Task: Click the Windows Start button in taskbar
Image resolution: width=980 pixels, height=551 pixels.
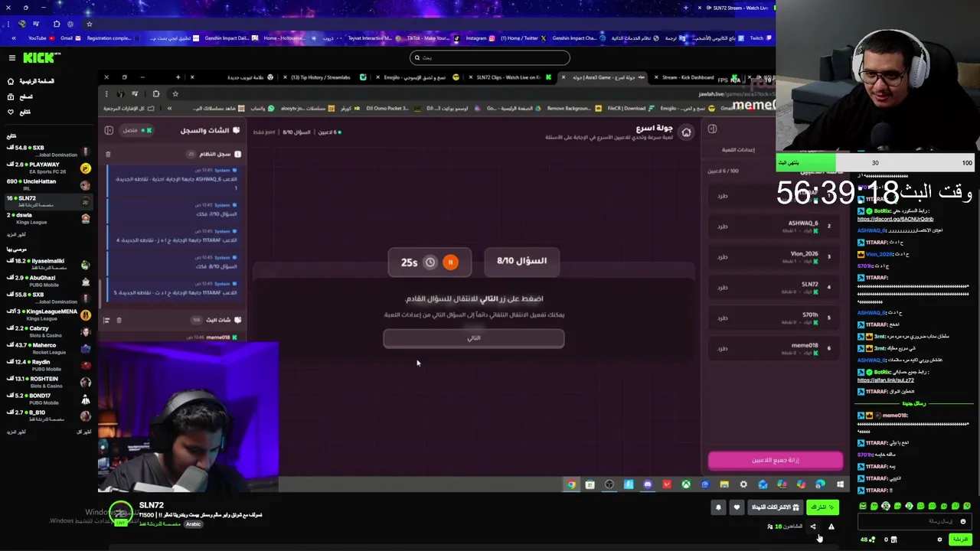Action: 840,484
